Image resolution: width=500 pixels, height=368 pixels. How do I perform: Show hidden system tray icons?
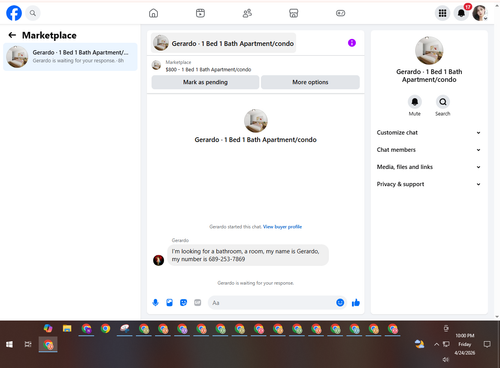click(x=436, y=344)
